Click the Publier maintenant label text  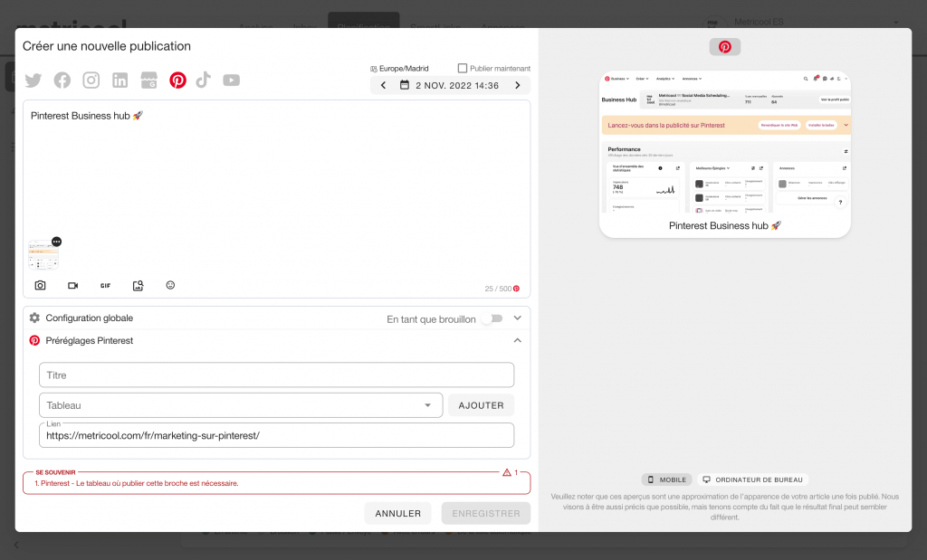tap(500, 69)
